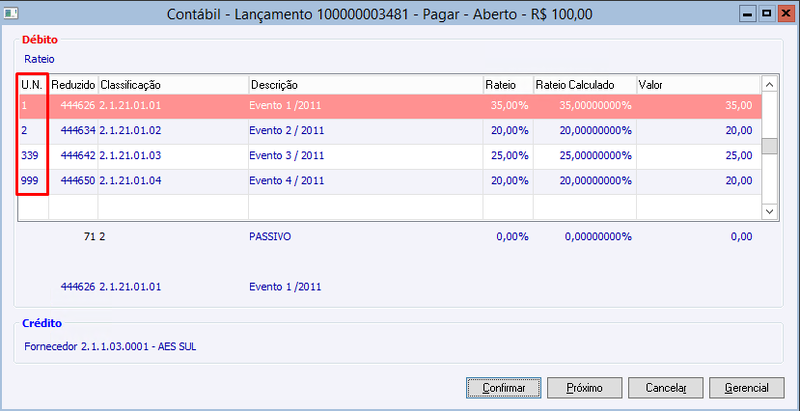The width and height of the screenshot is (800, 411).
Task: Click the Rateio column header
Action: [x=508, y=85]
